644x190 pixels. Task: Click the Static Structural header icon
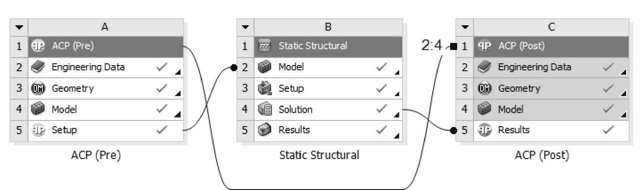point(263,46)
